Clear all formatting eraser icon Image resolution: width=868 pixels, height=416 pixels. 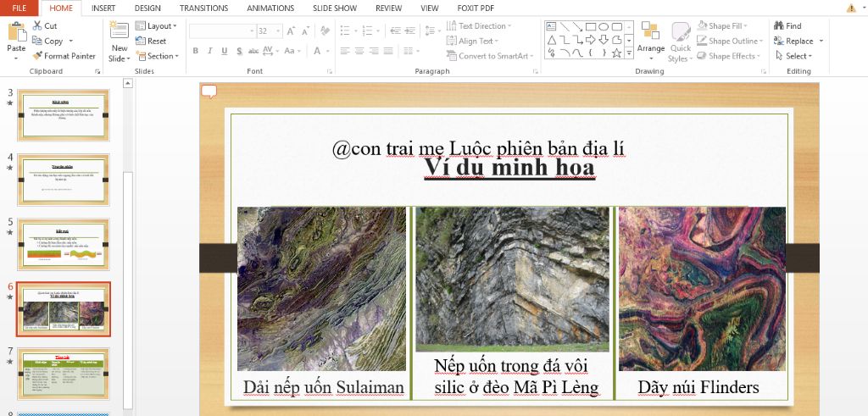(325, 31)
